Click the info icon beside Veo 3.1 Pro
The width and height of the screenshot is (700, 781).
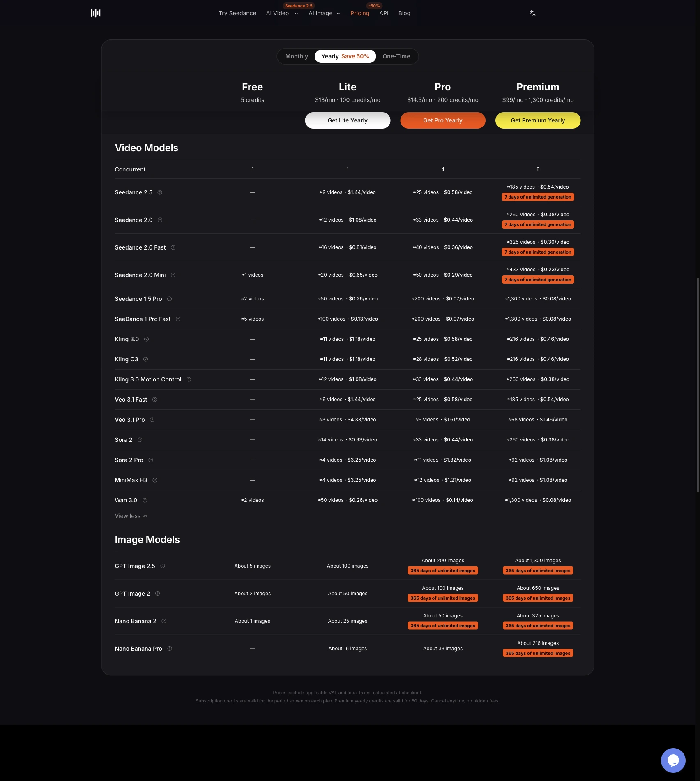152,420
